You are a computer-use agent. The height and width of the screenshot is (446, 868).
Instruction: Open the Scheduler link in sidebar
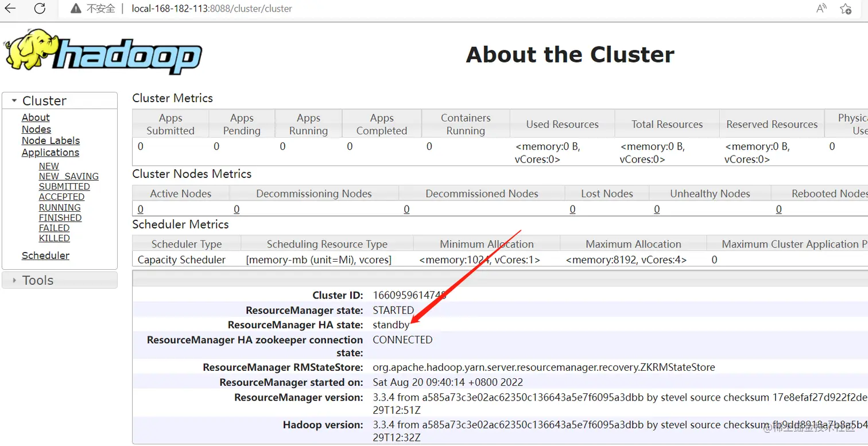45,256
